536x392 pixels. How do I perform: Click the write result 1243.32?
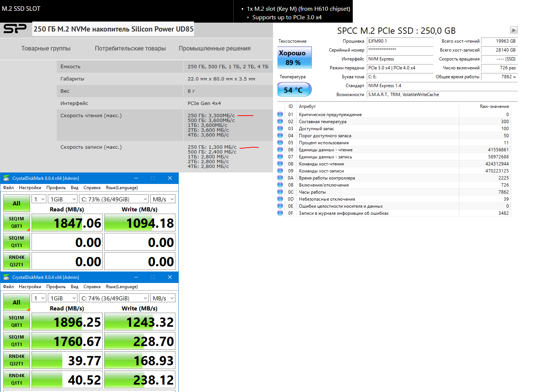[140, 322]
